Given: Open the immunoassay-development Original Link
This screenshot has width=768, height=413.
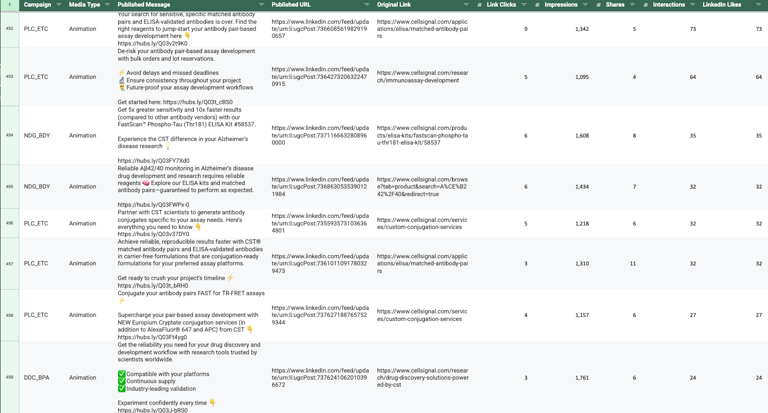Looking at the screenshot, I should (422, 77).
